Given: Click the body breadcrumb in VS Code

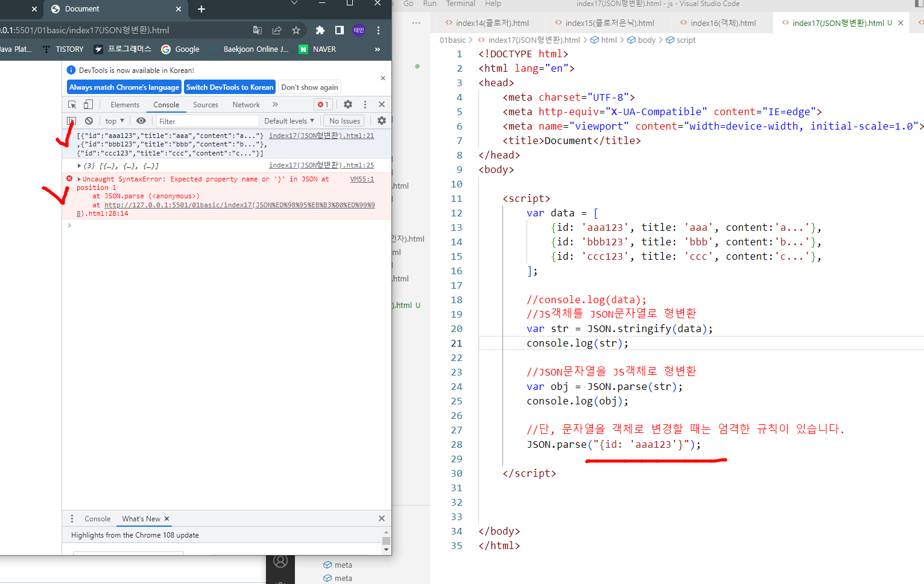Looking at the screenshot, I should [x=641, y=40].
